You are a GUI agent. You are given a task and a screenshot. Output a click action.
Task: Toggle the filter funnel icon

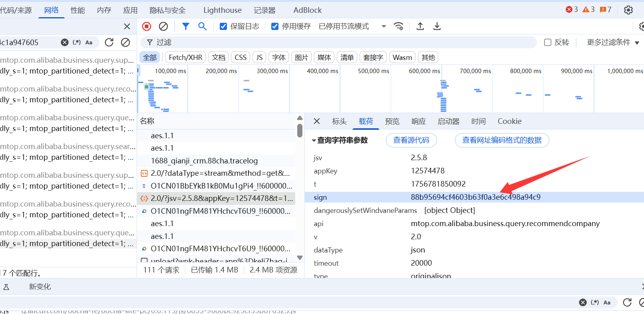click(x=186, y=26)
